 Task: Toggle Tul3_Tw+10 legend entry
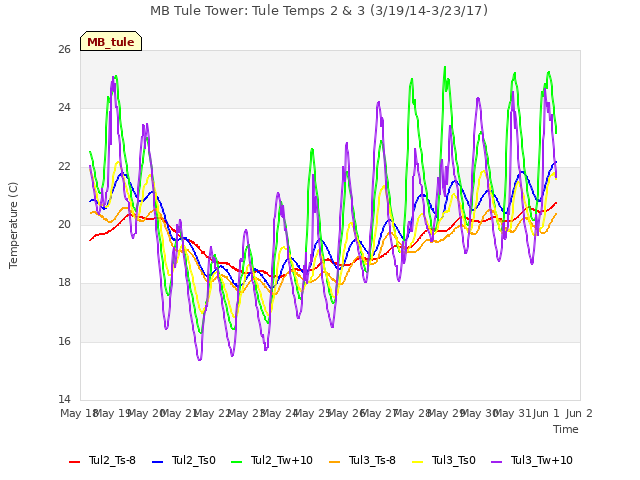tap(532, 460)
